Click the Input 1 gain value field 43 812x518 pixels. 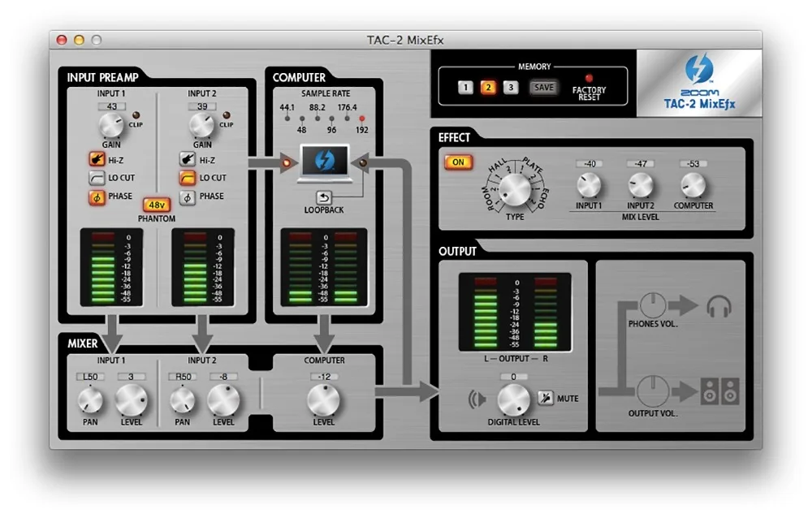click(112, 106)
